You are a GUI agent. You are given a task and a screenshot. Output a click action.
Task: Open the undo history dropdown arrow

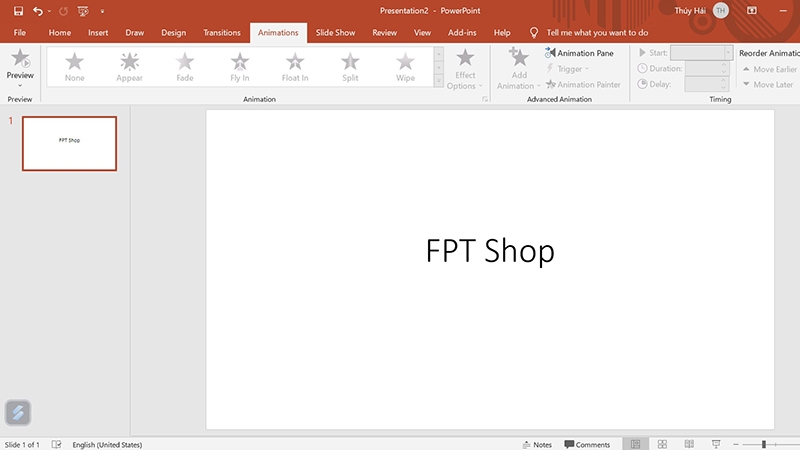(x=49, y=11)
